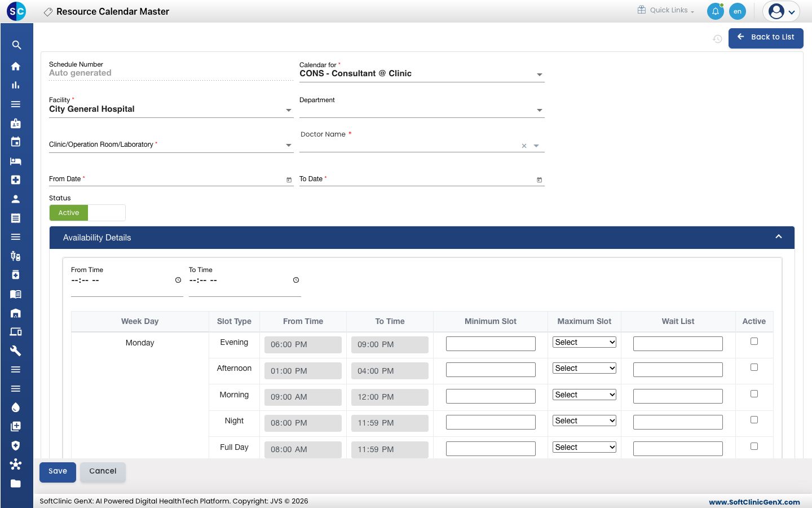Image resolution: width=812 pixels, height=508 pixels.
Task: Switch language using en button
Action: tap(738, 11)
